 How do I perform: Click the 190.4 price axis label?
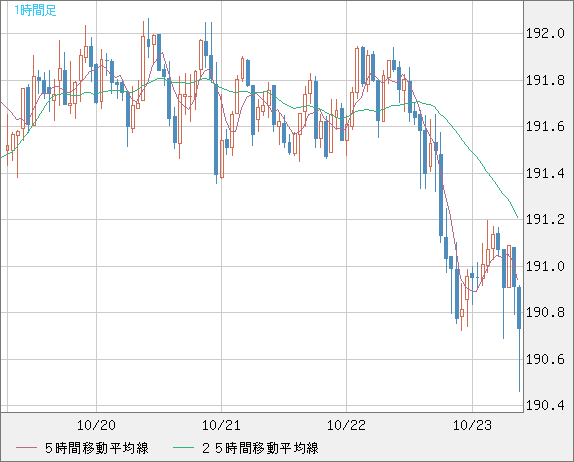tap(545, 406)
